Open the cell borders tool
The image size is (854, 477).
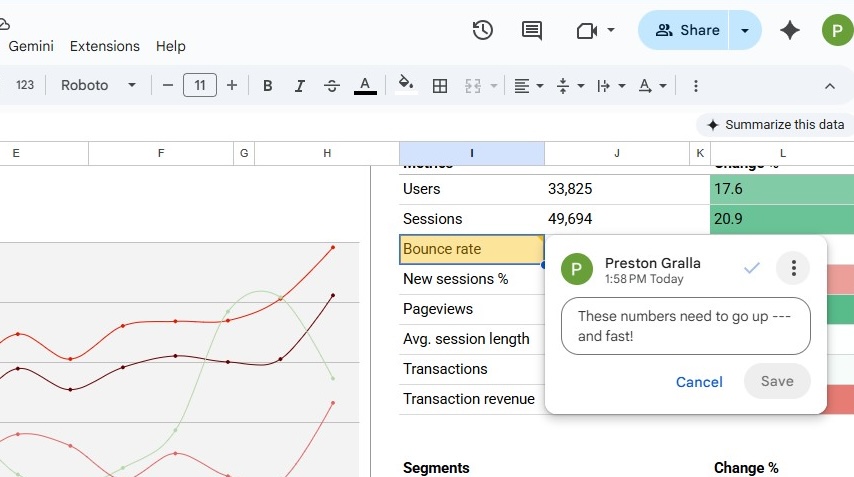click(x=440, y=85)
